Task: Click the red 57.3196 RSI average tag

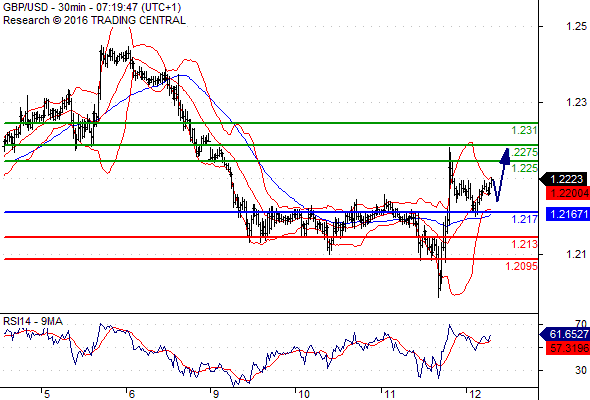Action: point(567,348)
